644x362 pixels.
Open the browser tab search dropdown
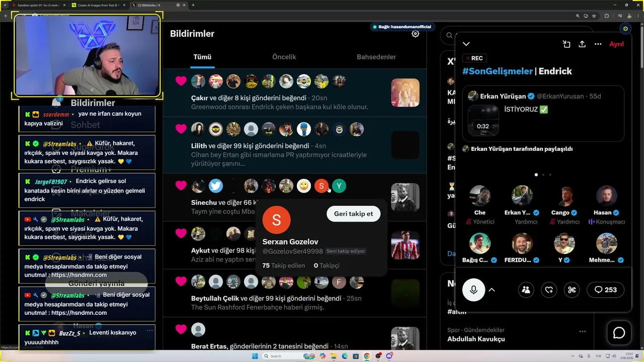5,5
